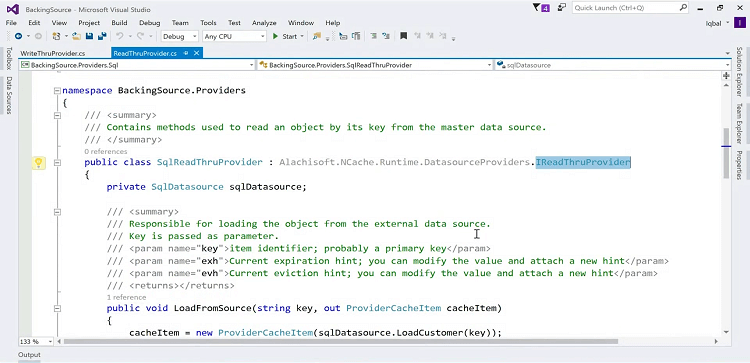The image size is (750, 363).
Task: Open the Debug menu
Action: click(150, 22)
